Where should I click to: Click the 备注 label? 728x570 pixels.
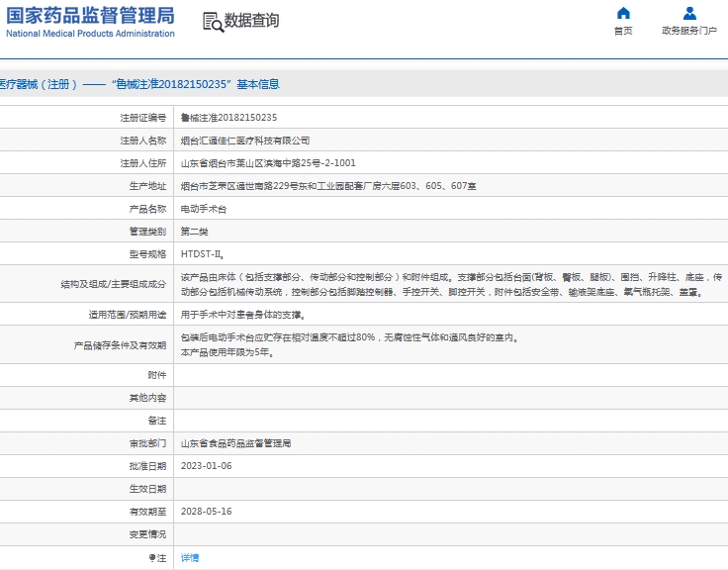click(x=157, y=421)
